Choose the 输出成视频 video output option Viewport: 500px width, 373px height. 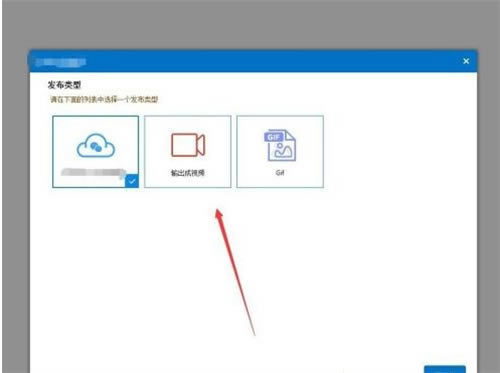click(x=188, y=152)
